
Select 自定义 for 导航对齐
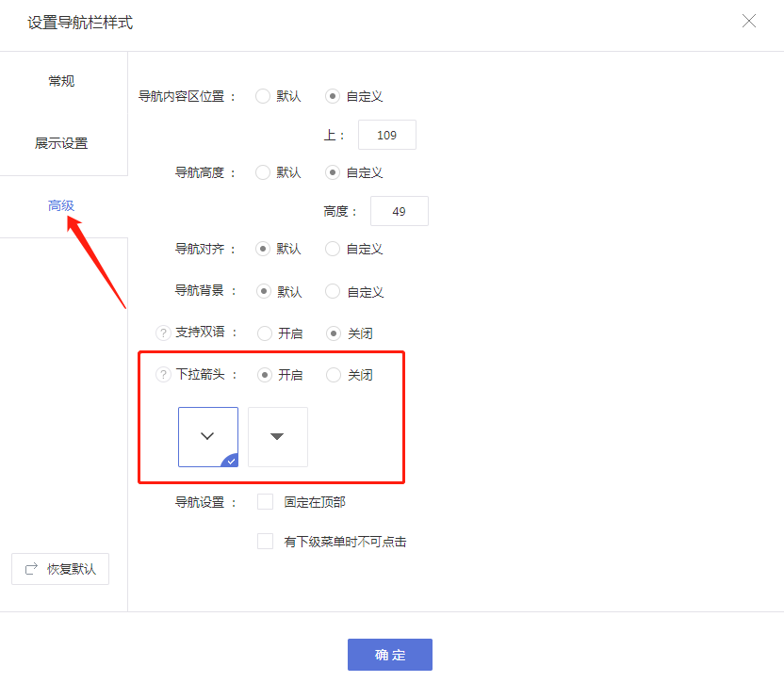coord(333,249)
